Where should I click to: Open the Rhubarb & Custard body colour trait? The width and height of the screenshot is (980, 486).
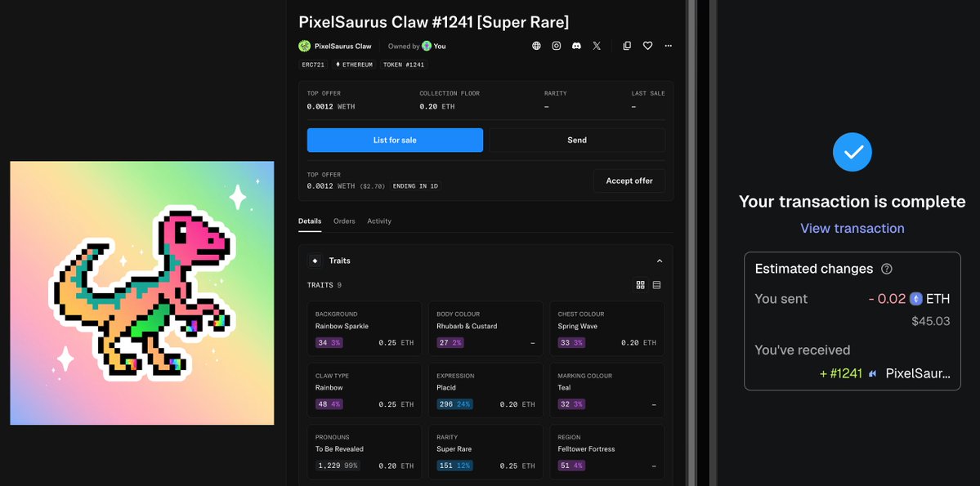[486, 328]
